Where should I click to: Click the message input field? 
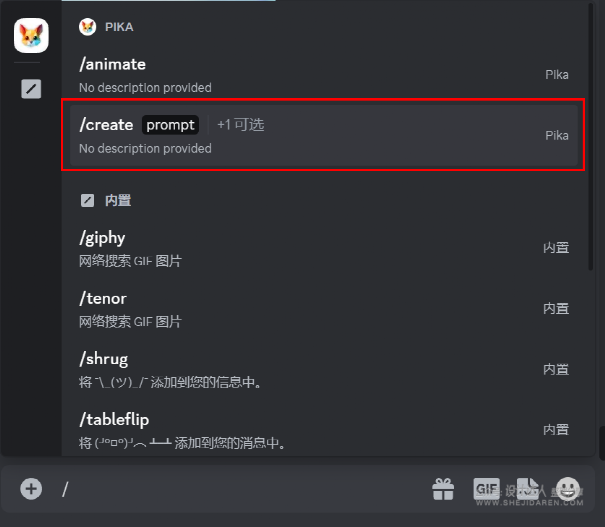coord(240,489)
